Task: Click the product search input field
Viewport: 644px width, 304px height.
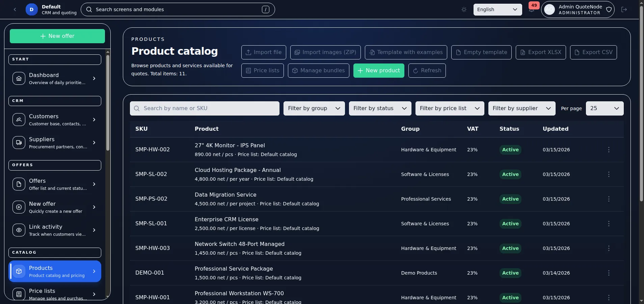Action: coord(205,108)
